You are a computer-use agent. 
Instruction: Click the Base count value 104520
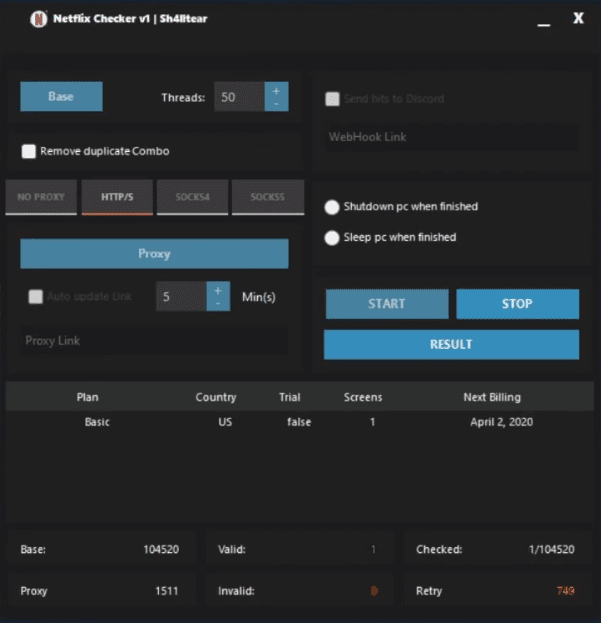(161, 549)
